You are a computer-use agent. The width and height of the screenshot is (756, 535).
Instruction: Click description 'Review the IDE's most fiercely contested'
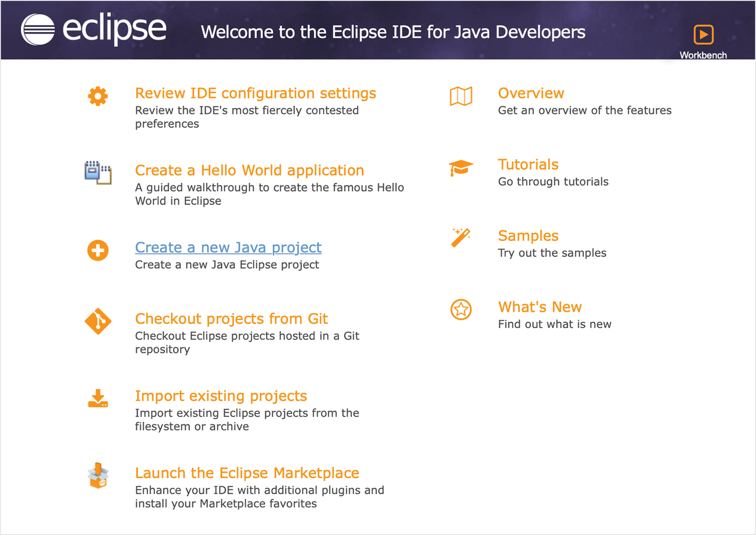tap(247, 117)
